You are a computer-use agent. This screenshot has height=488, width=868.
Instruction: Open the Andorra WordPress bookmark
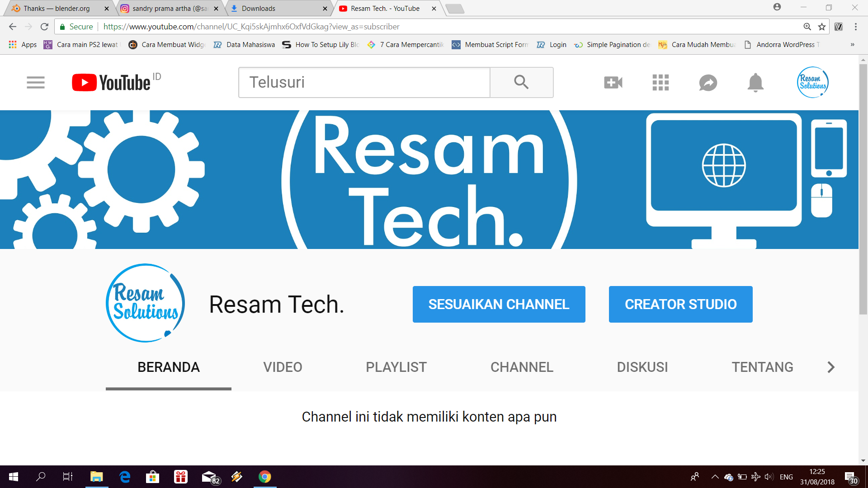pyautogui.click(x=782, y=44)
